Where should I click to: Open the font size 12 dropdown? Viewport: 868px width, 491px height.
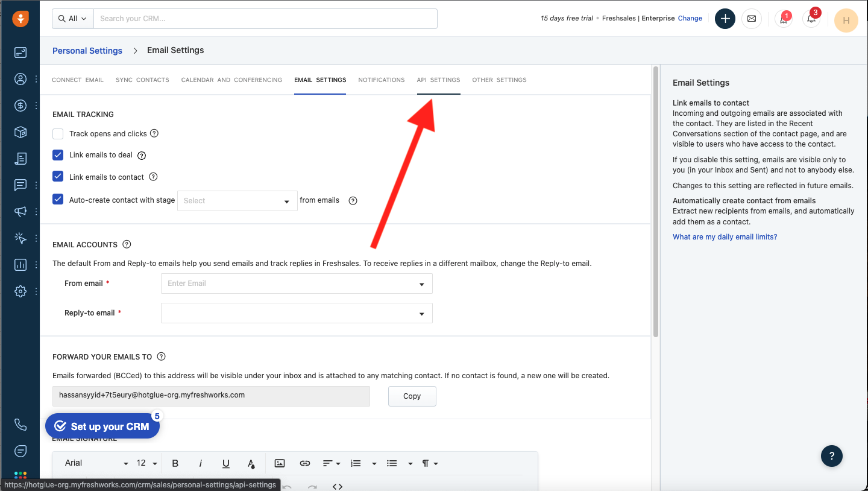[x=146, y=463]
